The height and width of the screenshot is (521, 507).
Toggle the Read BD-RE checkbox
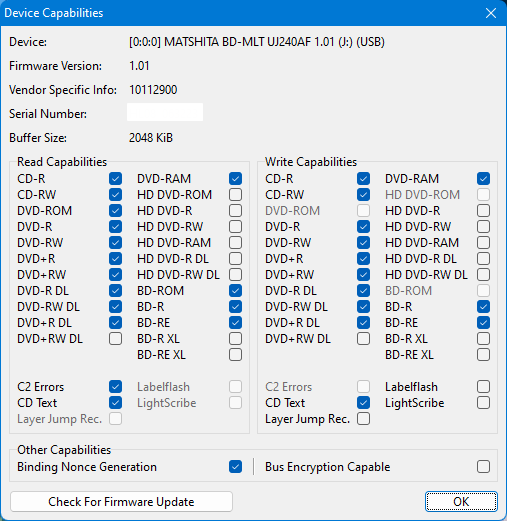pos(235,323)
